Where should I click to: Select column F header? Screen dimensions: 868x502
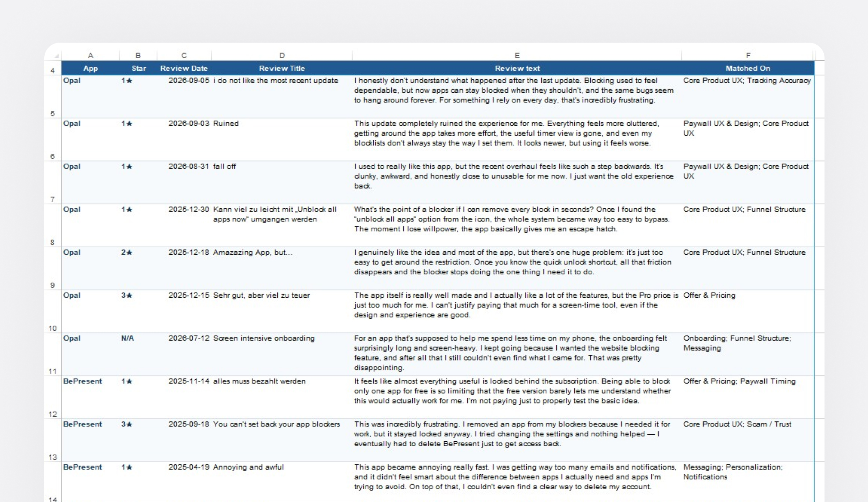[748, 55]
